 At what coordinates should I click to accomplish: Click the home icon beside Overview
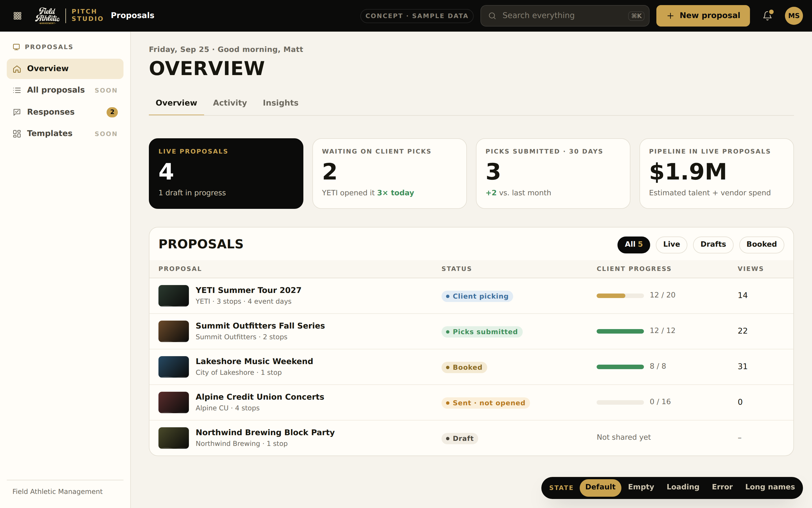pos(17,69)
